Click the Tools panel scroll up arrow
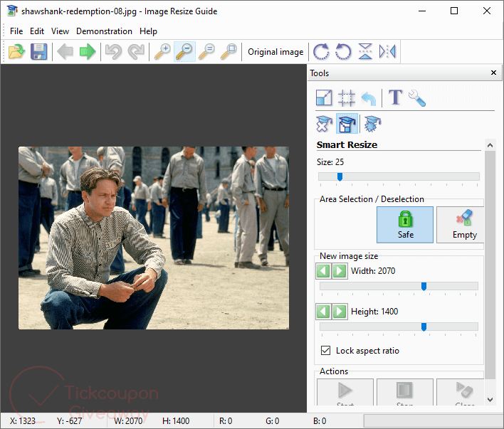This screenshot has height=429, width=504. (490, 145)
